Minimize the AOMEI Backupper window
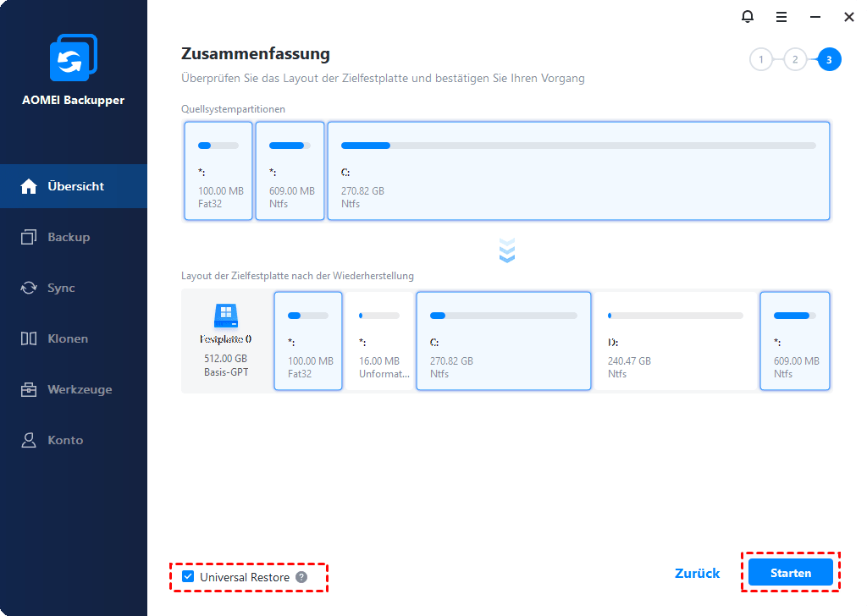 pyautogui.click(x=815, y=17)
